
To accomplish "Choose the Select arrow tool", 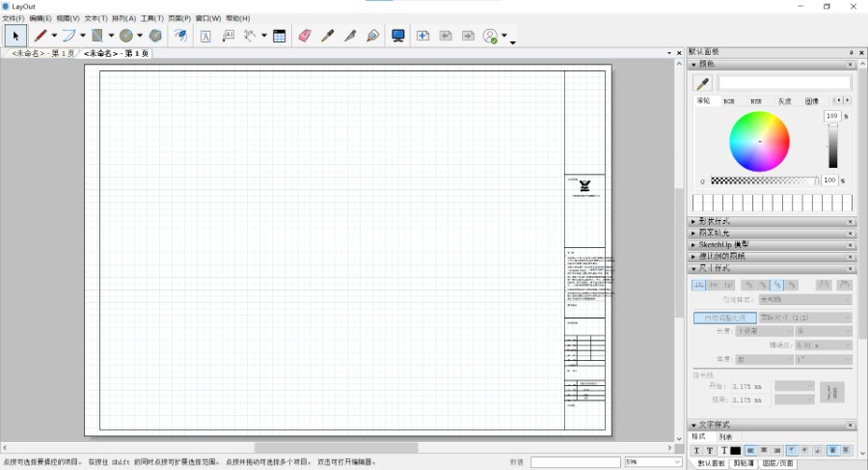I will [14, 36].
